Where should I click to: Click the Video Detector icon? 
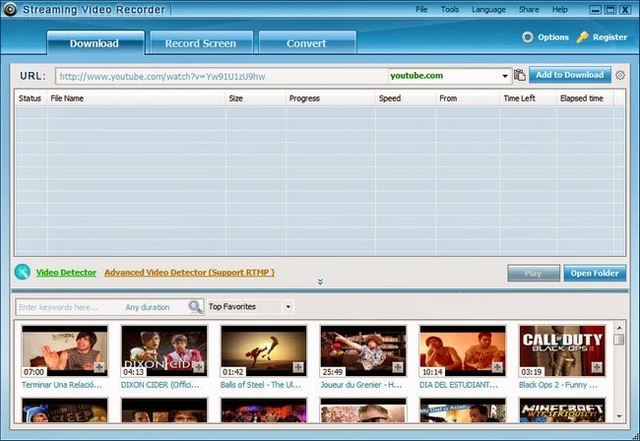point(23,272)
